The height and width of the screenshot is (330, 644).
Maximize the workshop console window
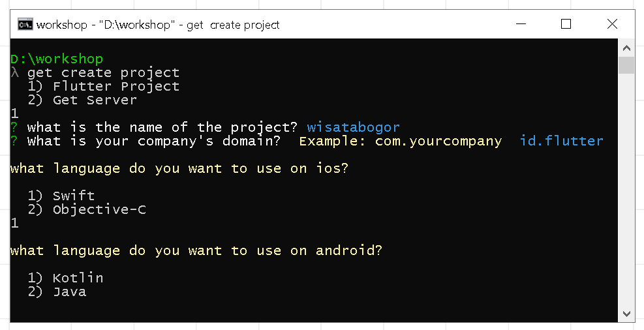[566, 24]
